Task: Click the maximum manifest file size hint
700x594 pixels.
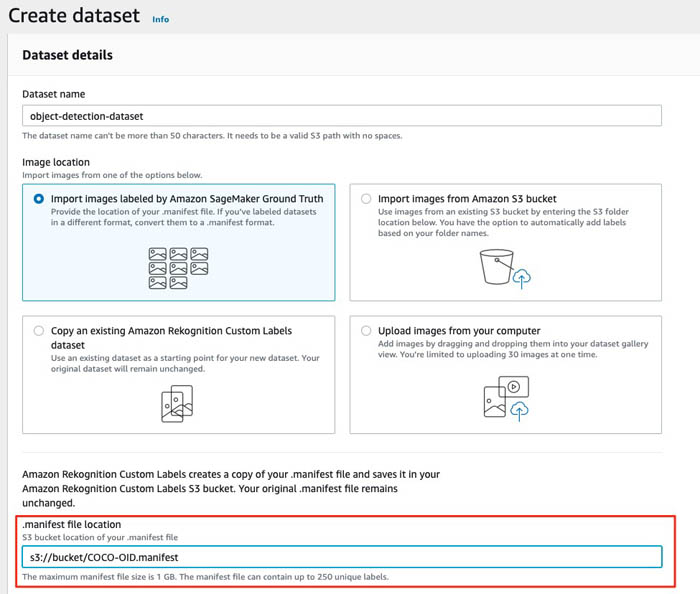Action: click(x=205, y=577)
